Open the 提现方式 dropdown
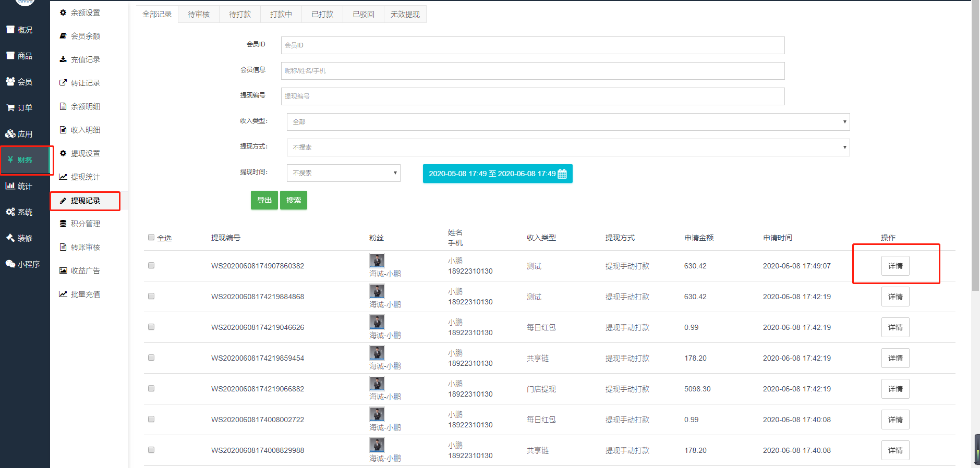 click(568, 147)
